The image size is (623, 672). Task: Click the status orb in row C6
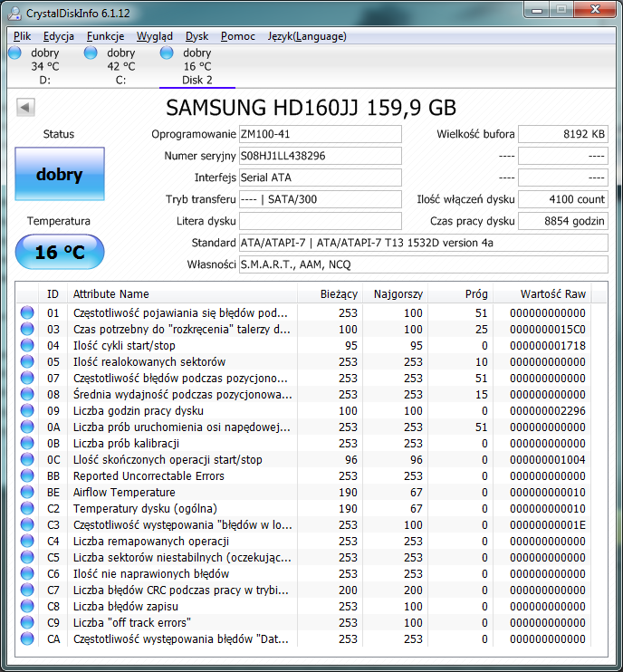[x=27, y=573]
